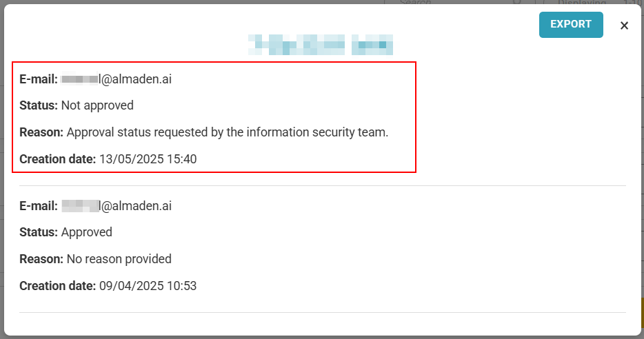644x339 pixels.
Task: Click the search magnifier icon at top
Action: (517, 1)
